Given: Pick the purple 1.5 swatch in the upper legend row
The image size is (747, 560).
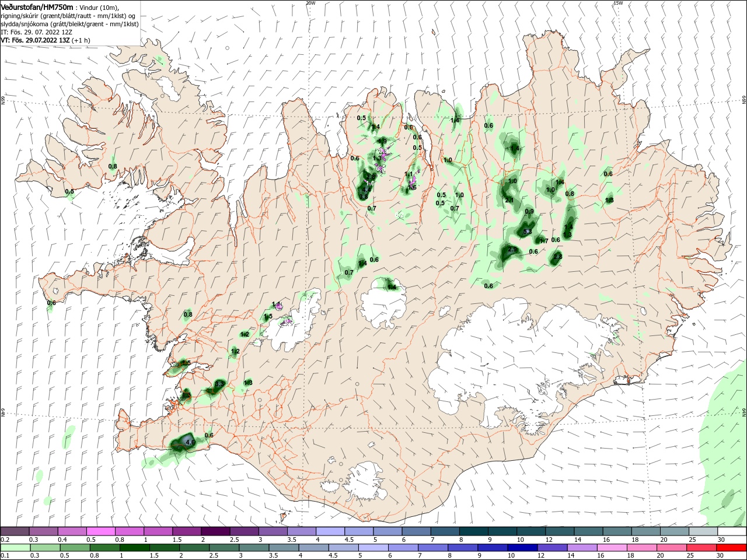Looking at the screenshot, I should pos(187,531).
